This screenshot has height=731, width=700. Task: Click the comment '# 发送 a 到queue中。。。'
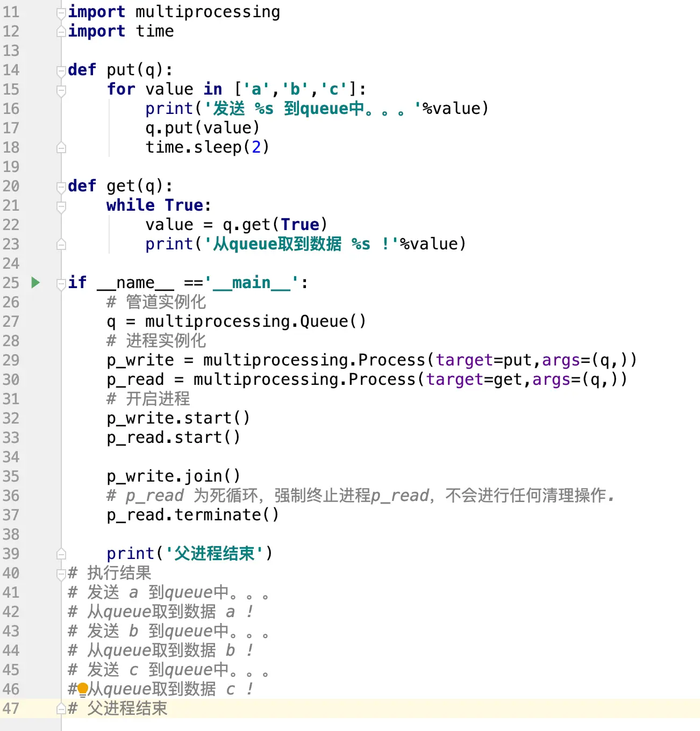tap(169, 592)
